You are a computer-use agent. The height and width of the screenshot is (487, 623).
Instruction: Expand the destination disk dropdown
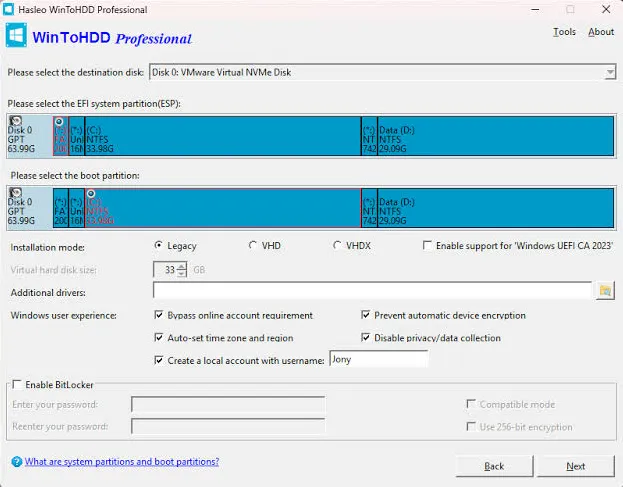point(610,72)
